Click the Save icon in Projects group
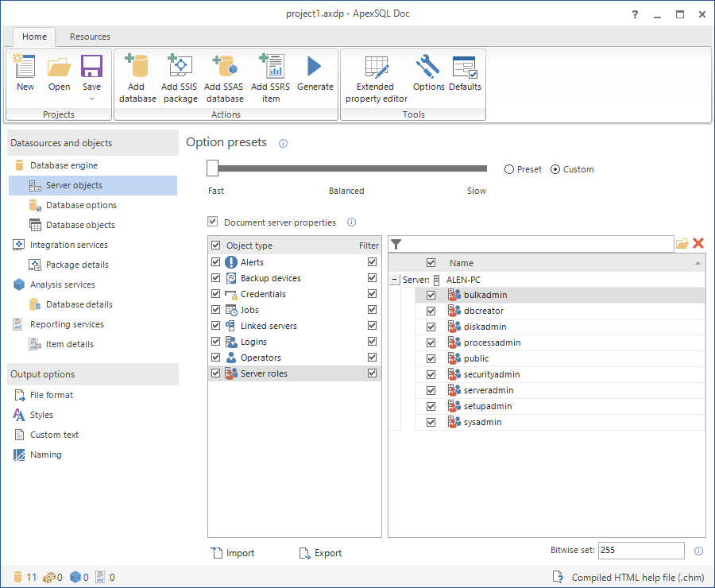Viewport: 715px width, 588px height. (91, 67)
